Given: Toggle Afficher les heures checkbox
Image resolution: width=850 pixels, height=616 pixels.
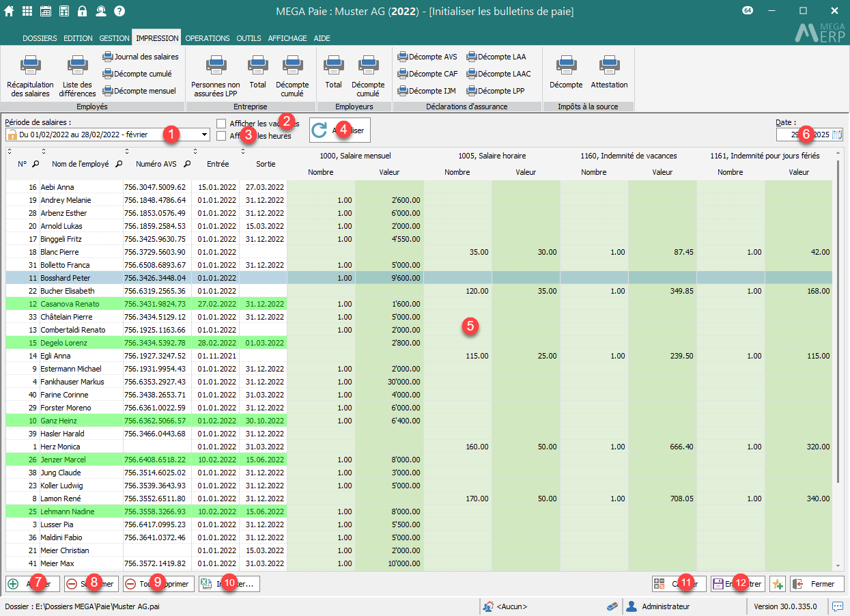Looking at the screenshot, I should [x=221, y=136].
